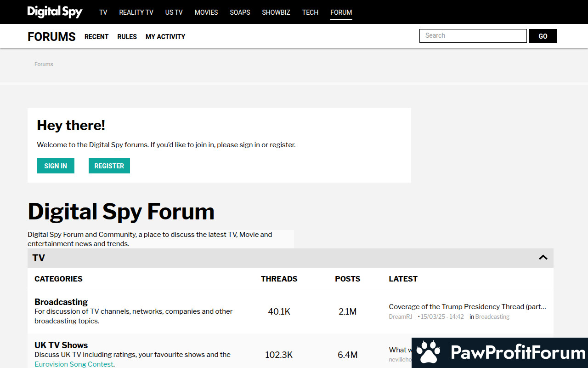
Task: Open the Recent forum posts link
Action: pyautogui.click(x=96, y=37)
